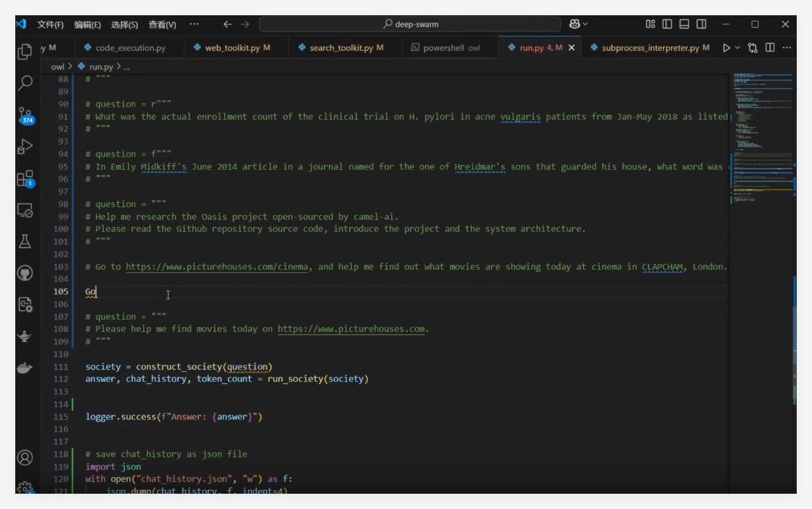The height and width of the screenshot is (509, 812).
Task: Open the Extensions view
Action: [25, 178]
